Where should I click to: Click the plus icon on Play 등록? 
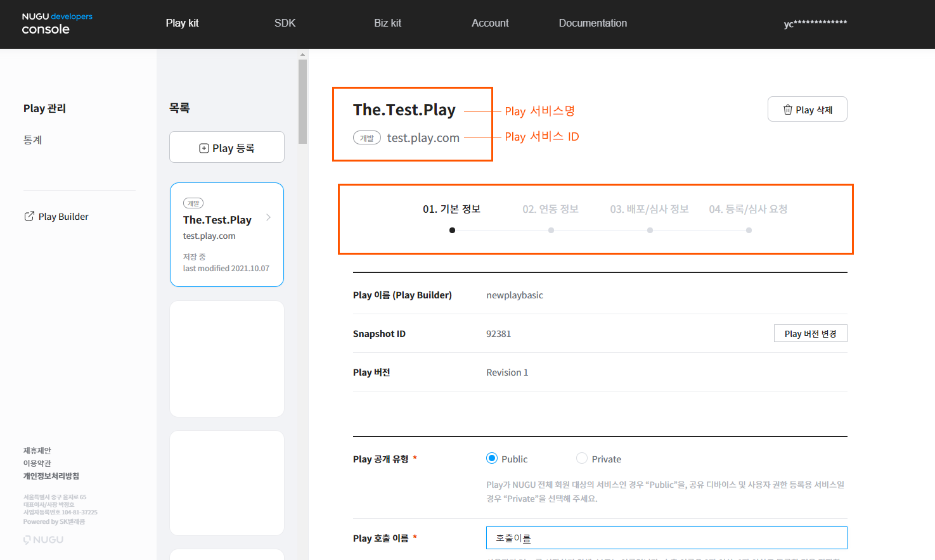(204, 148)
